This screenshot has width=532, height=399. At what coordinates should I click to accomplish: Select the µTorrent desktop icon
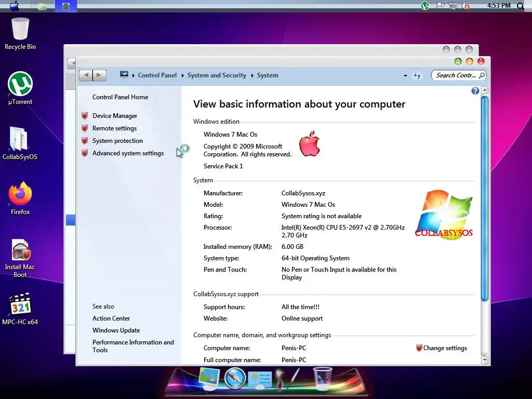click(20, 88)
